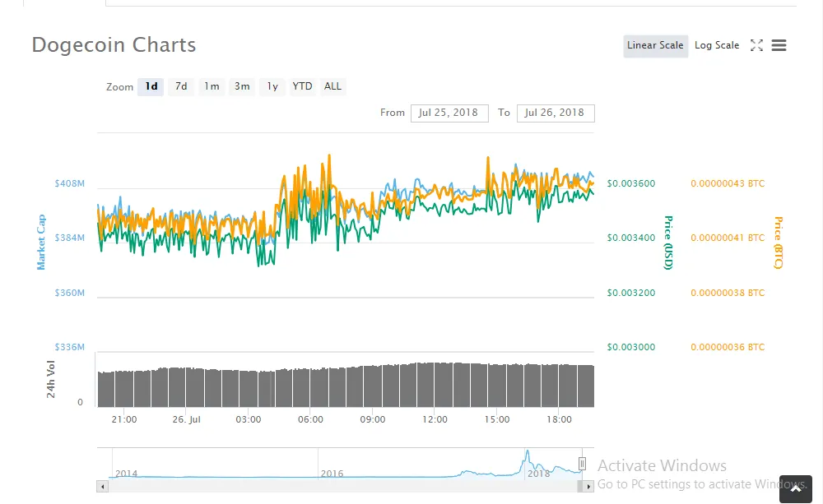
Task: Set zoom to 1m
Action: pos(212,86)
